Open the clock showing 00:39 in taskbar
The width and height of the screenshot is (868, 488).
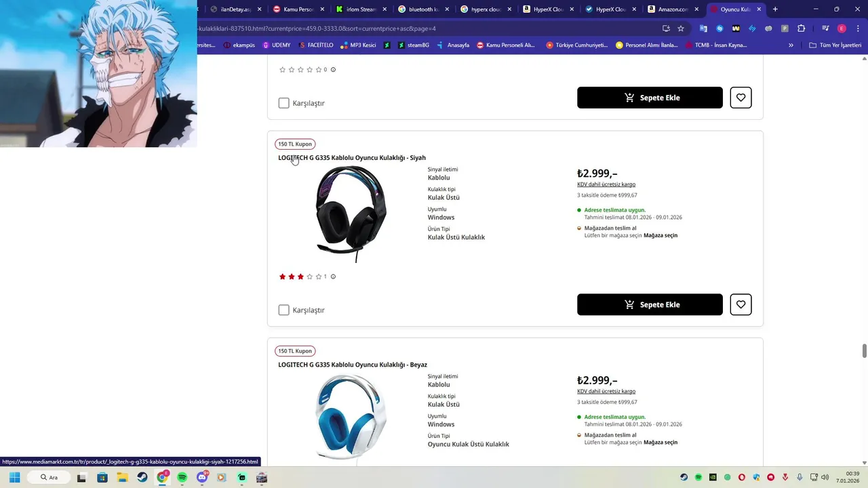tap(848, 477)
